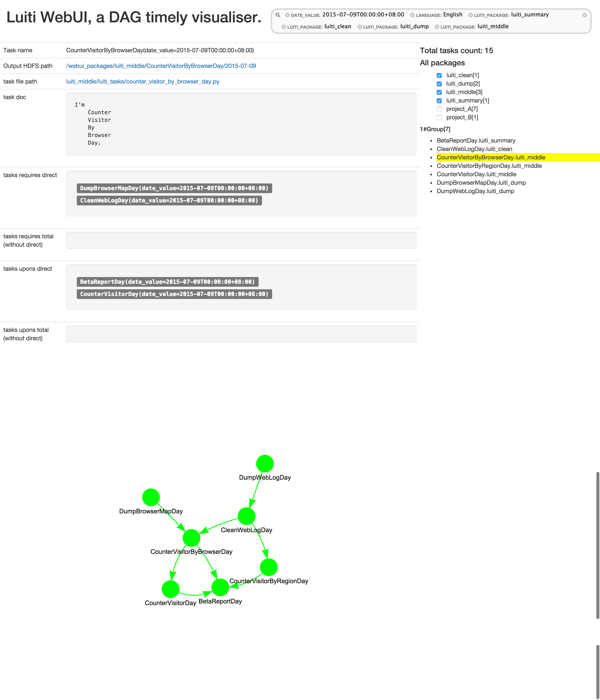The width and height of the screenshot is (600, 700).
Task: Click the search magnifier icon
Action: (278, 15)
